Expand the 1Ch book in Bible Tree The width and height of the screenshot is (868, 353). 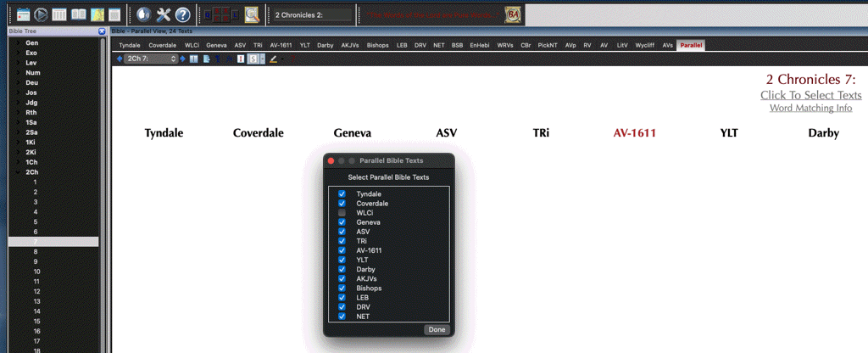coord(18,162)
